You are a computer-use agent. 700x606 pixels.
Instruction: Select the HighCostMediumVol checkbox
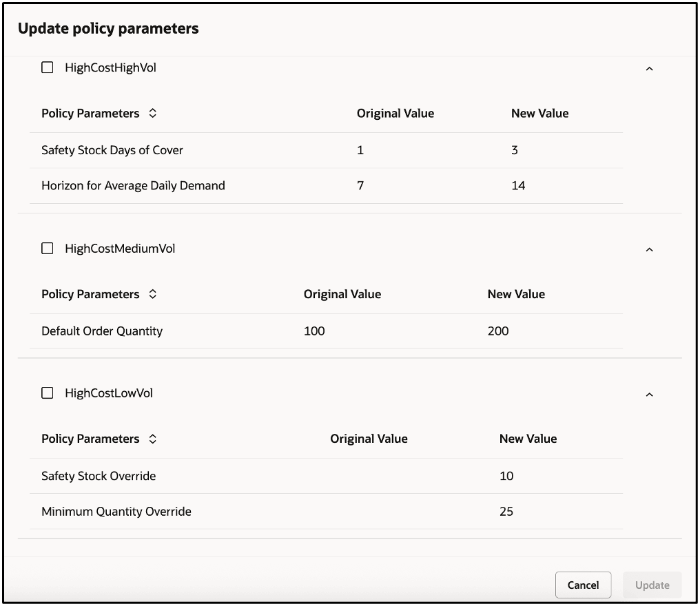coord(48,249)
